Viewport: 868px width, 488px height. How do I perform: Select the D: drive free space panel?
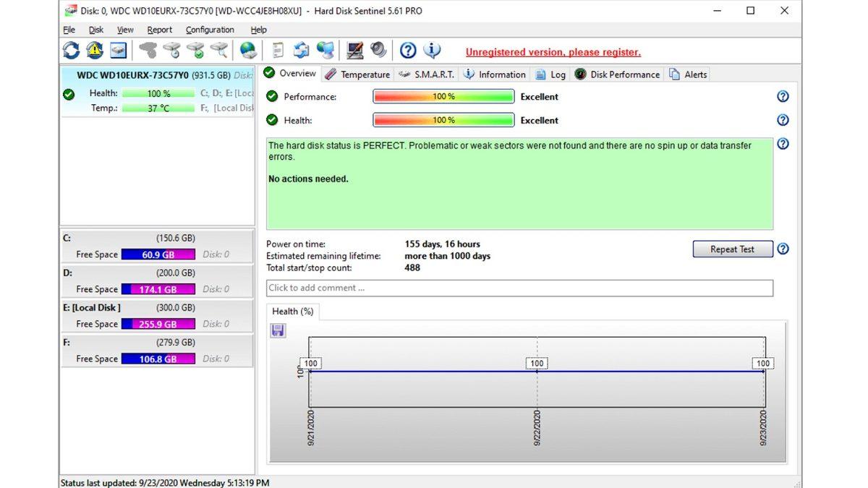click(x=158, y=281)
